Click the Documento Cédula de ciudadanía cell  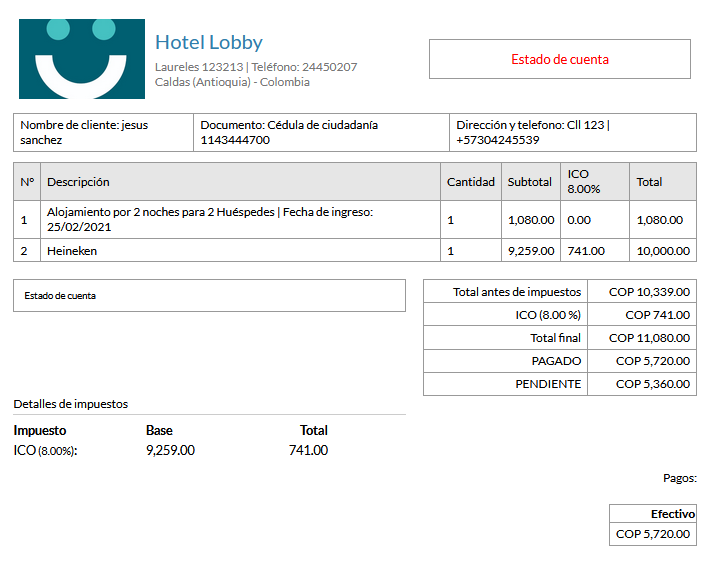[x=323, y=133]
